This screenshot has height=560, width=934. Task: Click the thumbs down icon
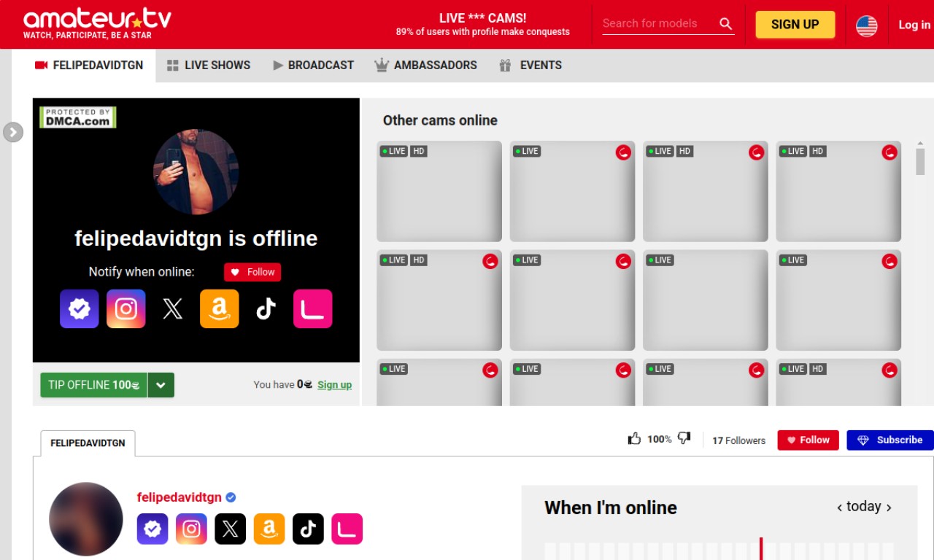coord(684,438)
